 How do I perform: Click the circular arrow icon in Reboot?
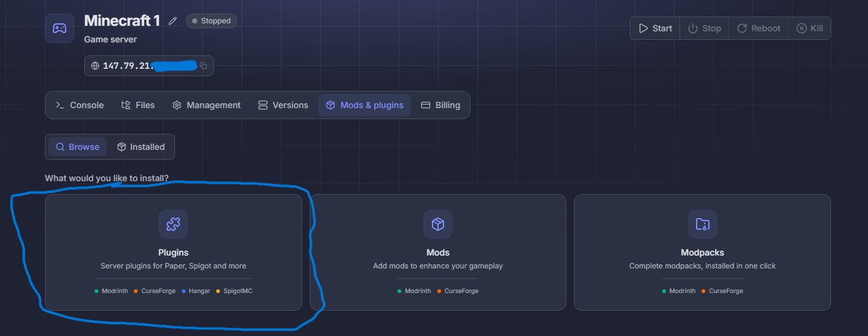click(742, 28)
